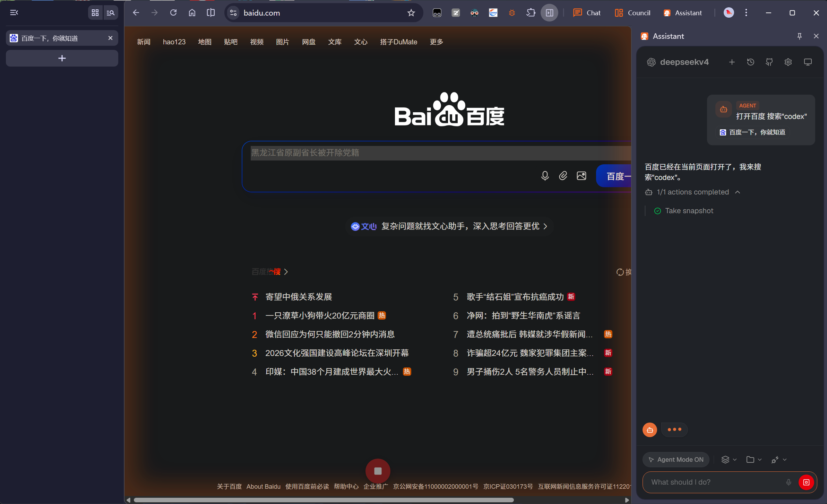The image size is (827, 504).
Task: Open Assistant from the toolbar
Action: click(683, 13)
